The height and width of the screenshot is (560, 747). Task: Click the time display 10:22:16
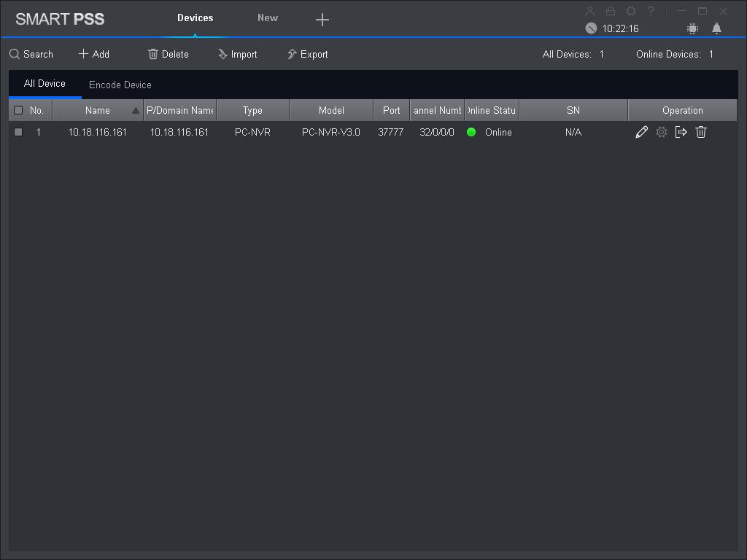620,28
